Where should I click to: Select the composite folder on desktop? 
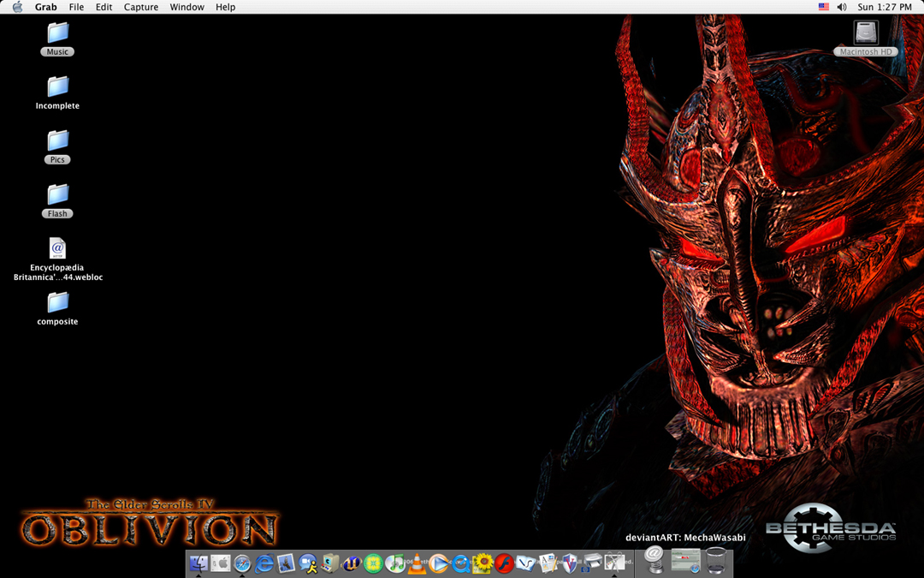[57, 302]
